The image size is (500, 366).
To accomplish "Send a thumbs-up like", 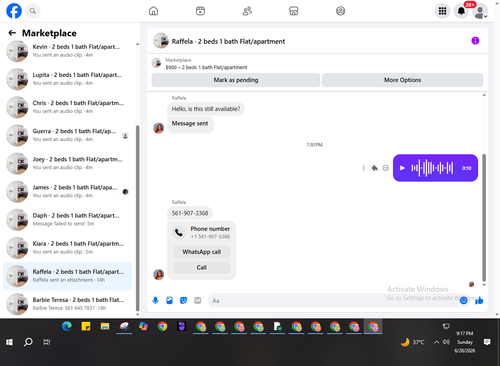I will 479,301.
